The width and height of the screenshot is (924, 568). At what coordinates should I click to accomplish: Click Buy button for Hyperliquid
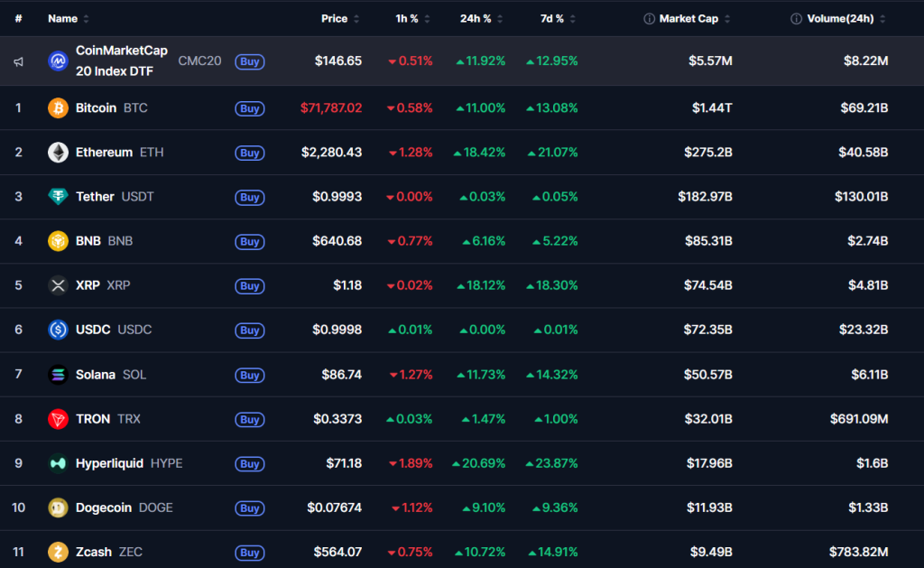[x=250, y=463]
